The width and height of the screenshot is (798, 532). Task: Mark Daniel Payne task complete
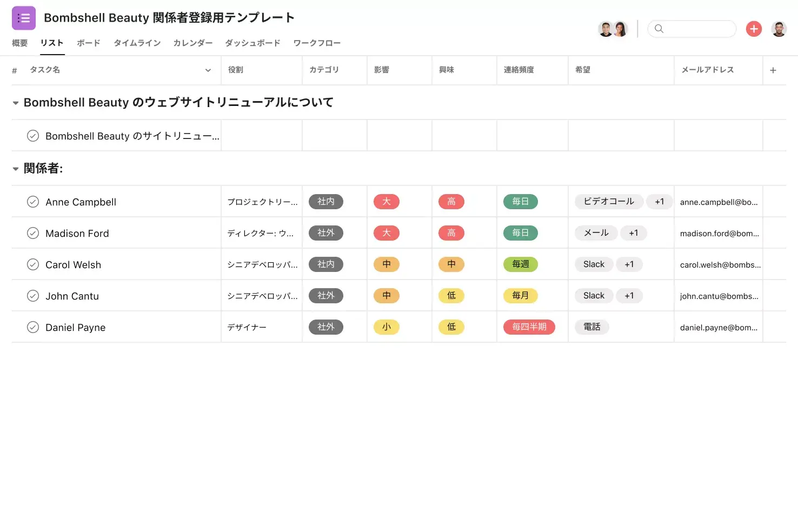click(x=33, y=327)
